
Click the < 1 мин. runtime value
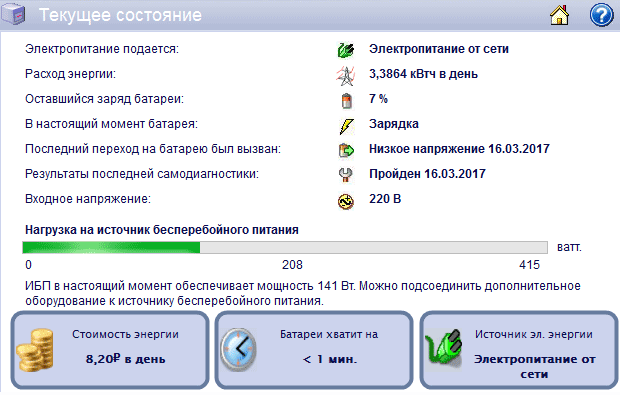click(330, 359)
